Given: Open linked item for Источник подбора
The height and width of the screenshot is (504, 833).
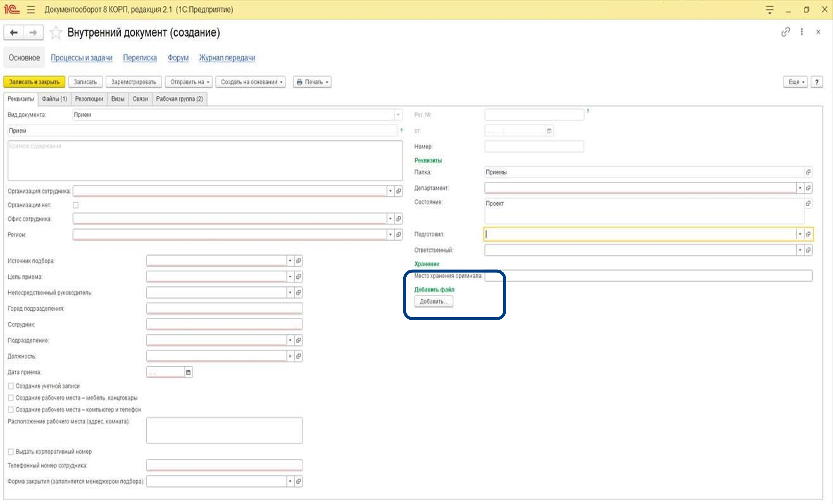Looking at the screenshot, I should click(x=298, y=261).
